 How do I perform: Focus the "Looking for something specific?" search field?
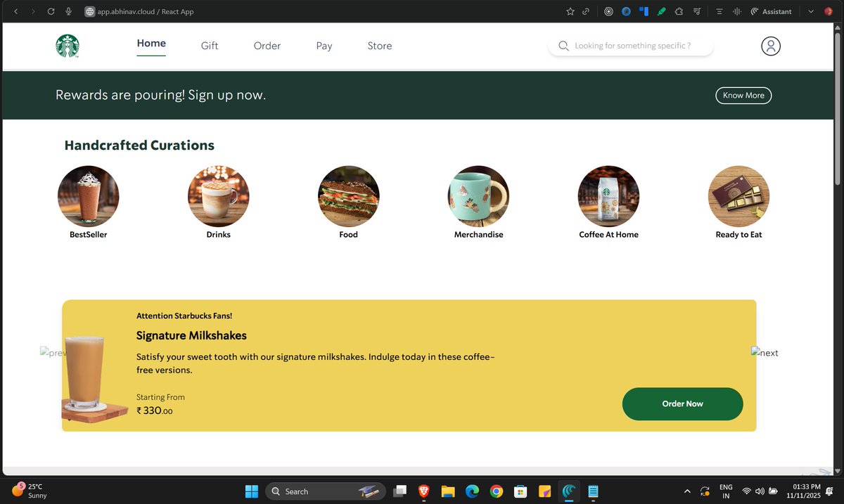[631, 46]
